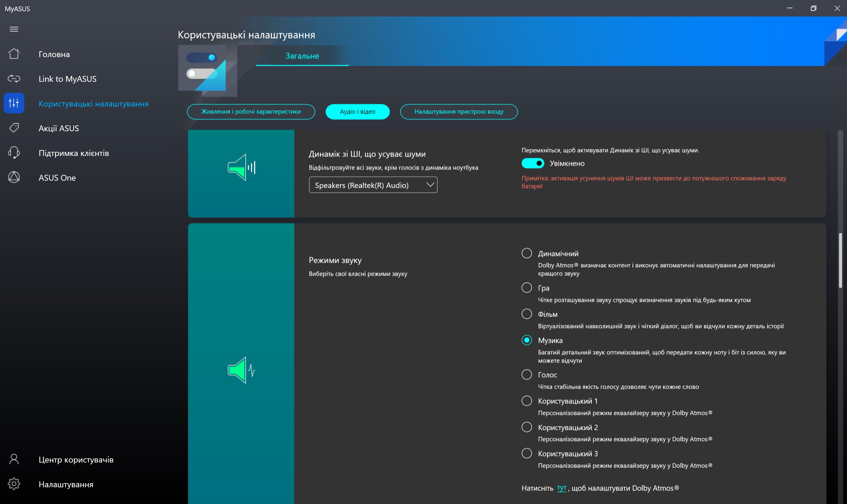Select the Загальне tab
Screen dimensions: 847x504
[302, 56]
